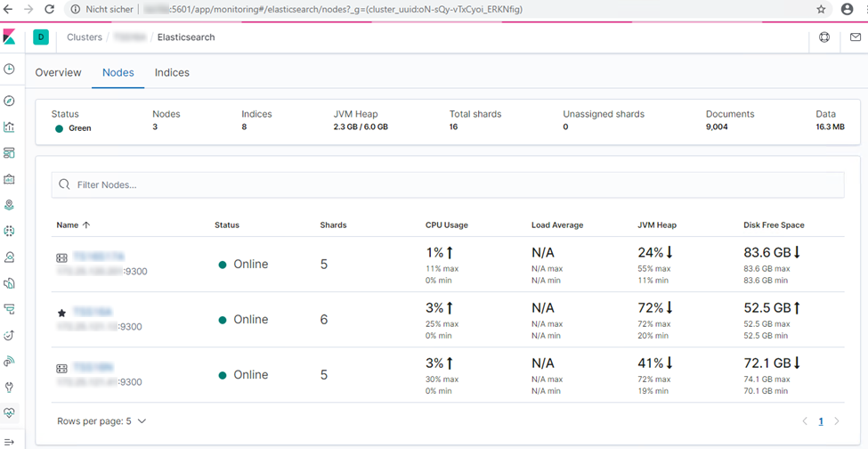Screen dimensions: 868x449
Task: Click the previous page arrow in pagination
Action: tap(806, 421)
